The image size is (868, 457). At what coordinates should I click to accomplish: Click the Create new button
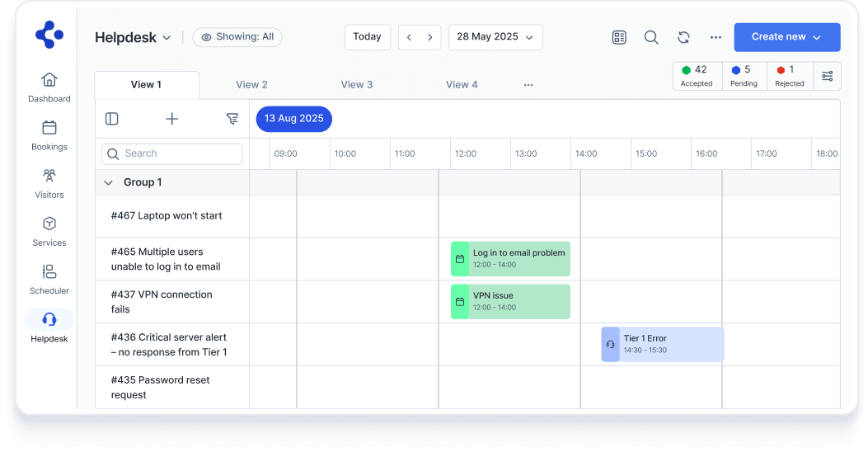tap(786, 37)
